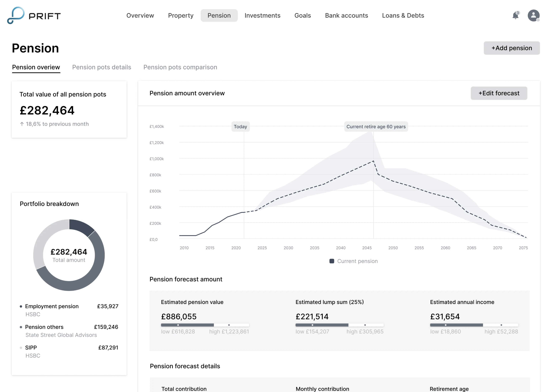Navigate to Bank accounts section
The width and height of the screenshot is (551, 392).
tap(346, 15)
